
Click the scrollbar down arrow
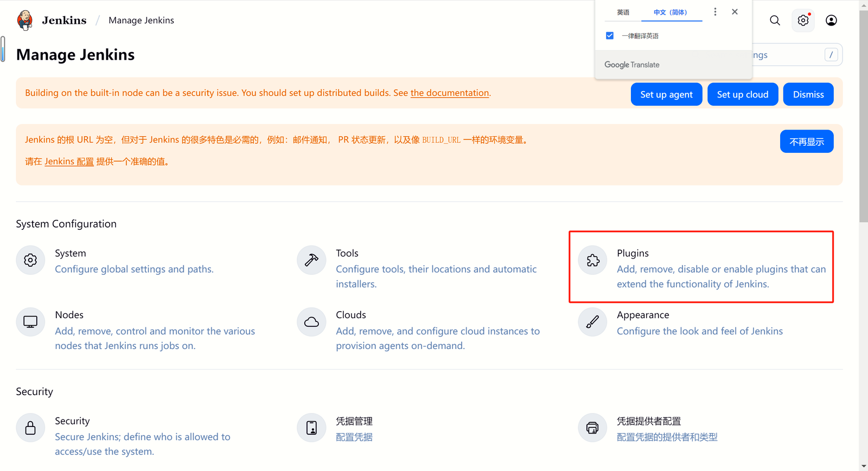pos(864,467)
